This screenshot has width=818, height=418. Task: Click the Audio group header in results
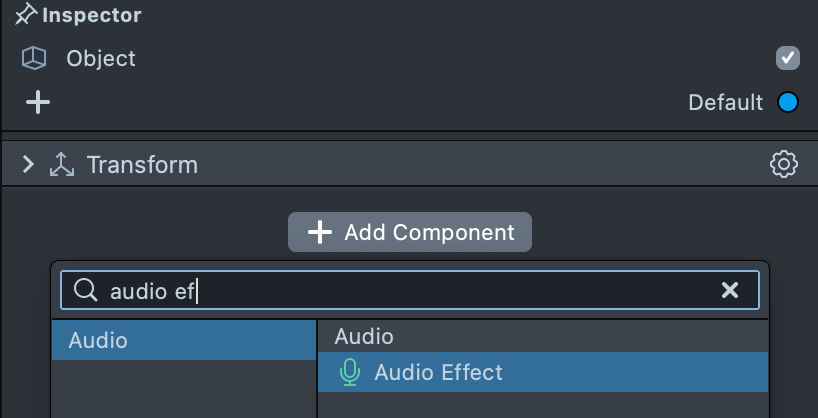tap(364, 337)
